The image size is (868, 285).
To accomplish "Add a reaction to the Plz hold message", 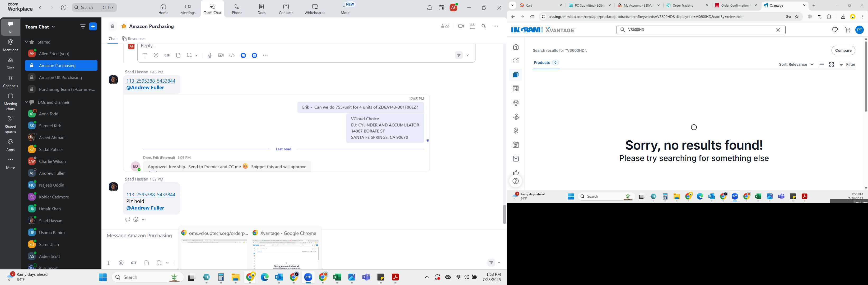I will [x=136, y=219].
